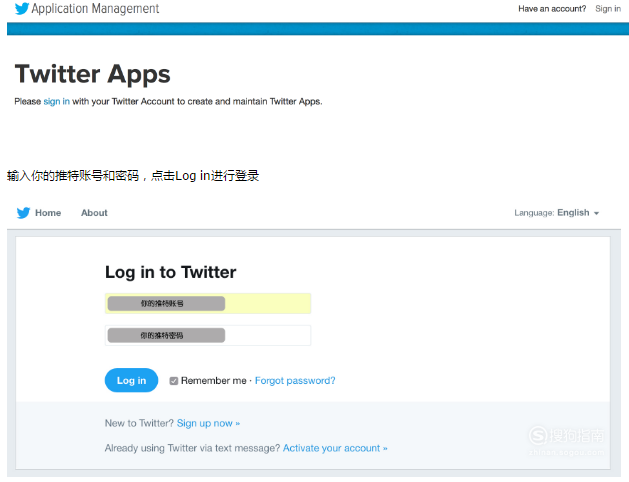Click the 'New to Twitter?' text

click(139, 423)
